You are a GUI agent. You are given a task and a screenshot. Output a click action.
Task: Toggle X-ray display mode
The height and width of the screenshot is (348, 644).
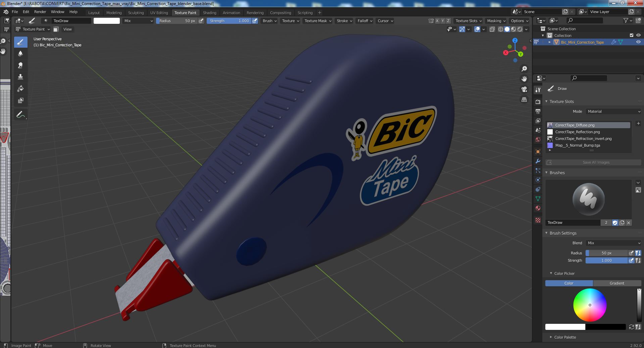tap(492, 29)
